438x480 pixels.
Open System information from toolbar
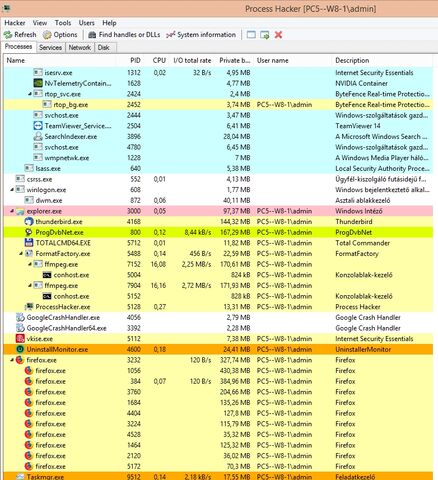click(x=201, y=35)
